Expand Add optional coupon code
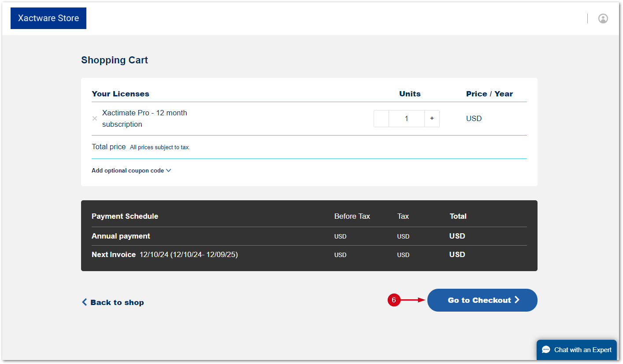The width and height of the screenshot is (623, 364). click(x=131, y=170)
